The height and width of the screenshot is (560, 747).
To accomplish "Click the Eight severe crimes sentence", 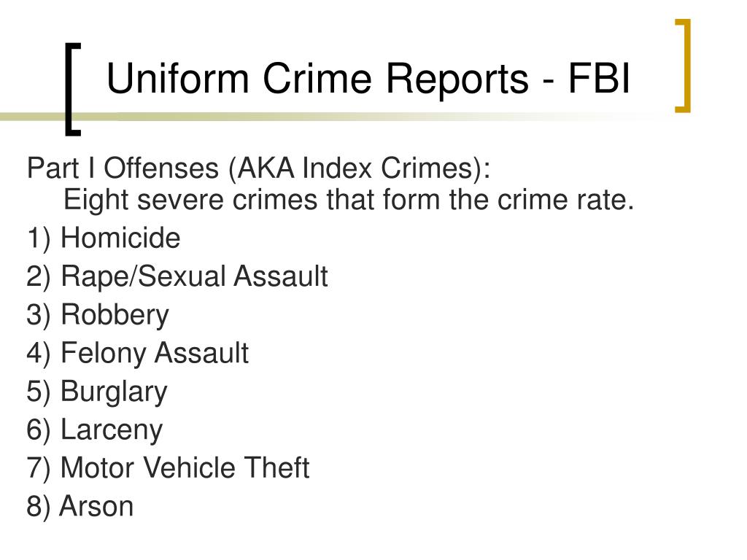I will (349, 200).
